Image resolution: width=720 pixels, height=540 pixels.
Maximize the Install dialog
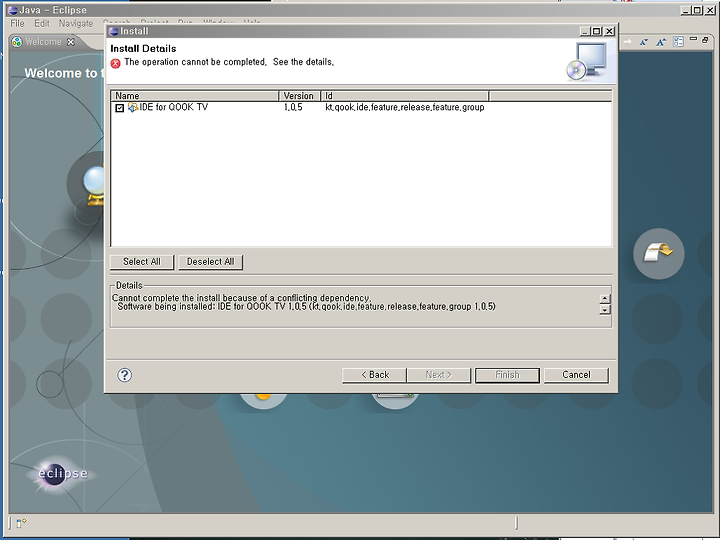pos(596,31)
